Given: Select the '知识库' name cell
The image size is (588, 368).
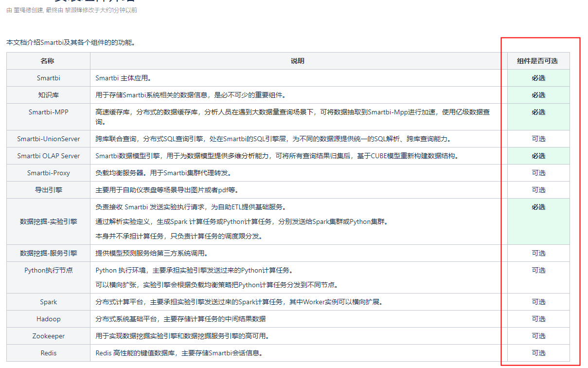Looking at the screenshot, I should [48, 95].
